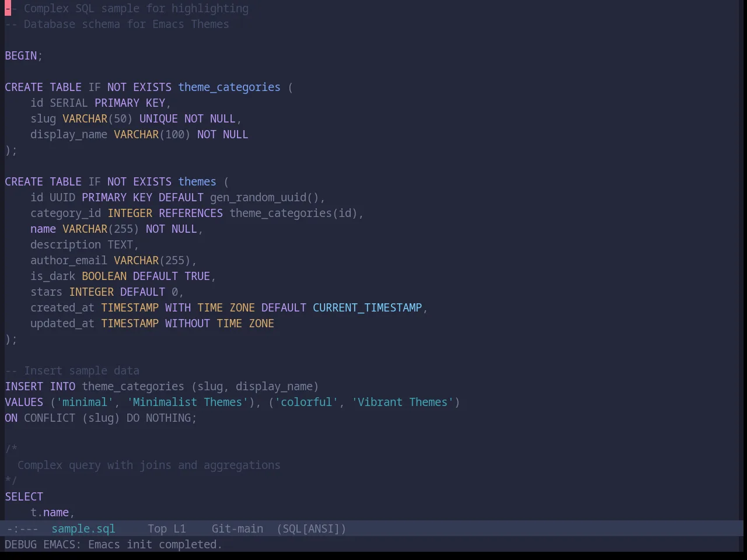Image resolution: width=747 pixels, height=560 pixels.
Task: Click the Top position indicator in mode line
Action: pos(157,528)
